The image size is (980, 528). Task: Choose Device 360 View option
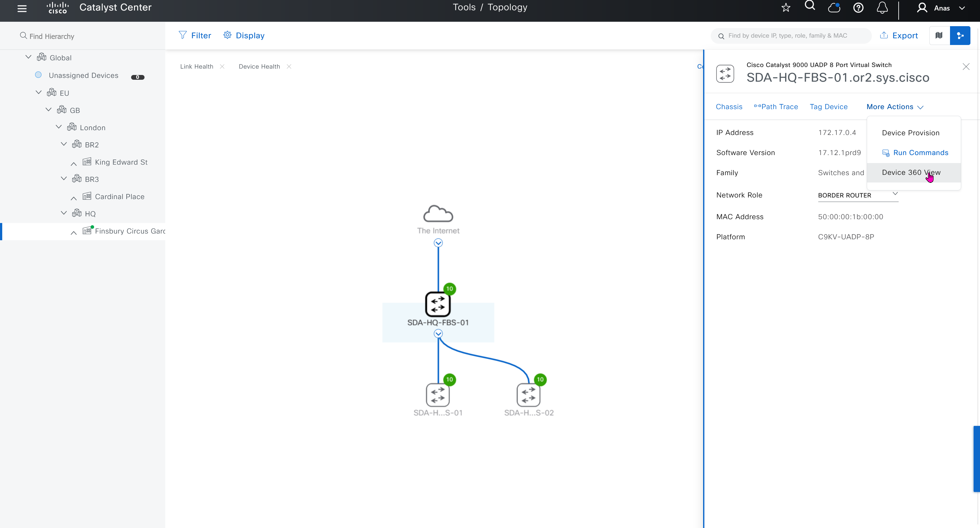tap(911, 173)
